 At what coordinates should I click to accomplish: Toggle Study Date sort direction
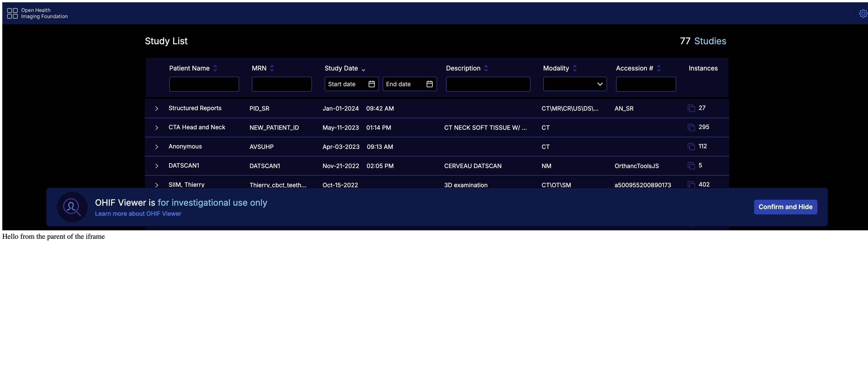[x=363, y=69]
